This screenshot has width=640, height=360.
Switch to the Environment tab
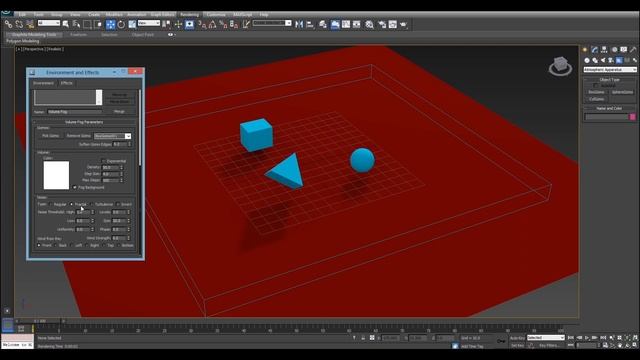click(x=43, y=83)
